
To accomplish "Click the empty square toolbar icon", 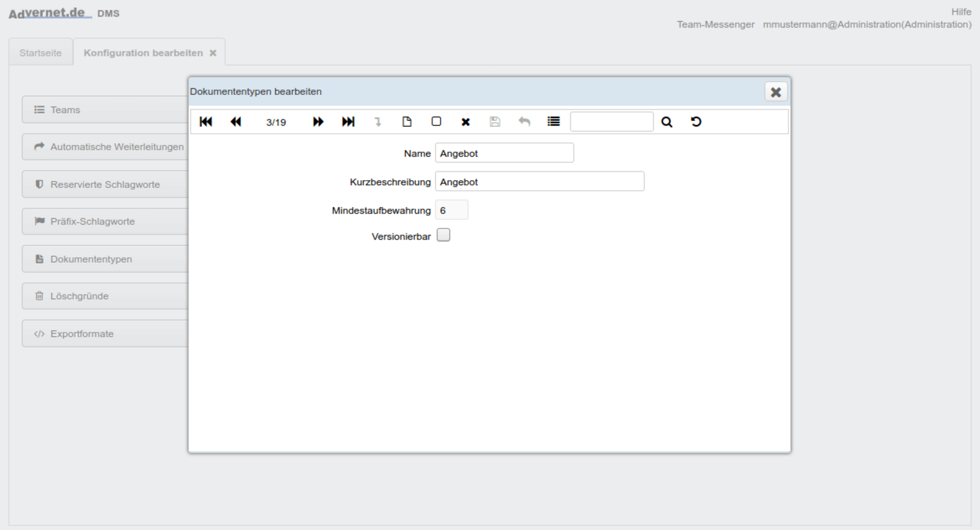I will pos(436,122).
